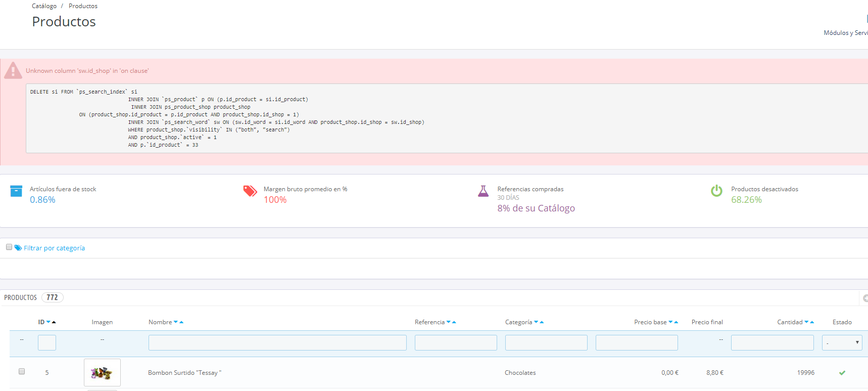
Task: Tick the checkbox for product ID 5
Action: point(22,371)
